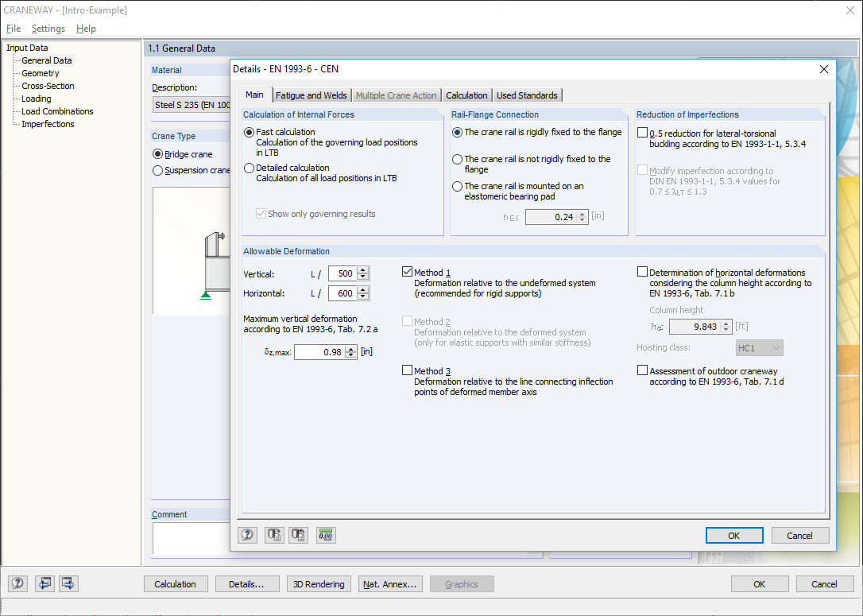The width and height of the screenshot is (863, 616).
Task: Click the CRANEWAY icon in the title bar
Action: click(x=8, y=10)
